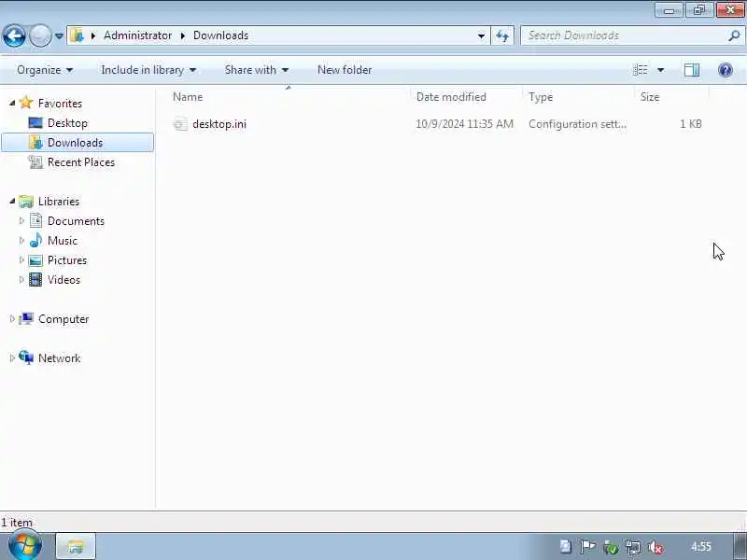Click the search magnifier icon

pyautogui.click(x=734, y=35)
